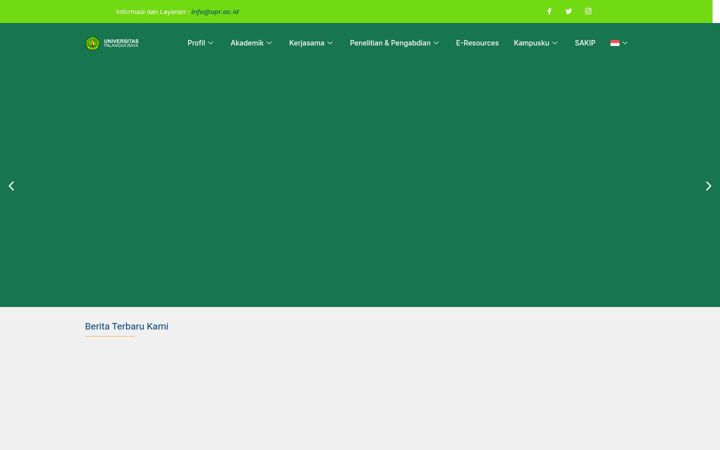Expand the Profil menu chevron
The width and height of the screenshot is (720, 450).
pos(211,43)
